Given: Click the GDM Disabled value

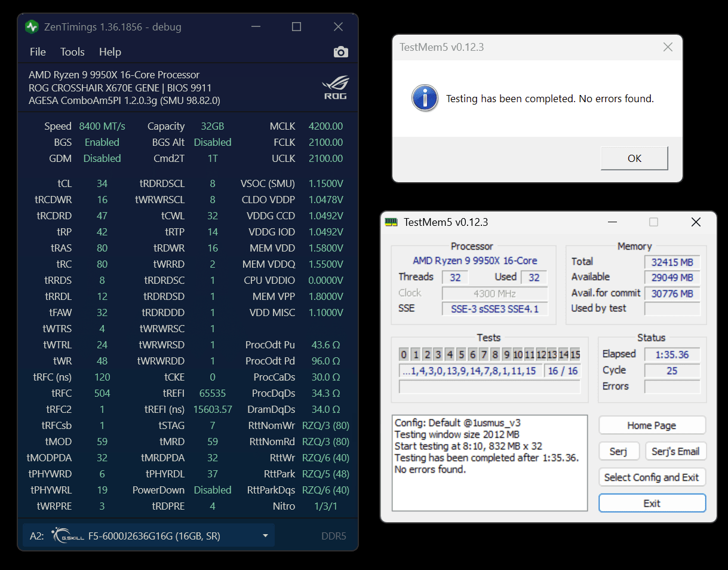Looking at the screenshot, I should tap(102, 158).
